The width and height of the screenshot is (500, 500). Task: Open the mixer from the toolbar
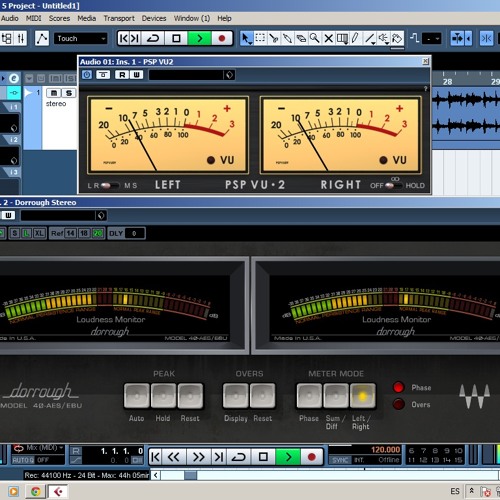pyautogui.click(x=21, y=39)
